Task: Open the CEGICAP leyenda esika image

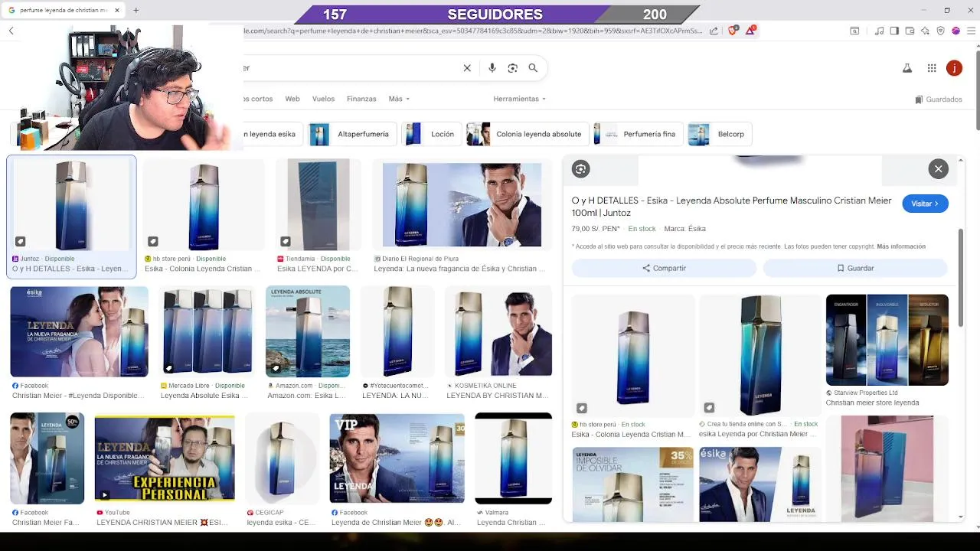Action: coord(282,458)
